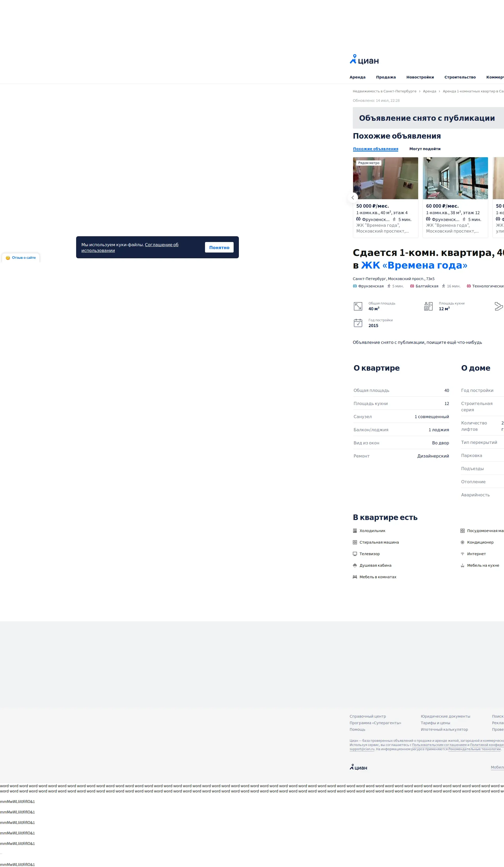
Task: Click the Фрунзенская metro icon under address
Action: [355, 286]
